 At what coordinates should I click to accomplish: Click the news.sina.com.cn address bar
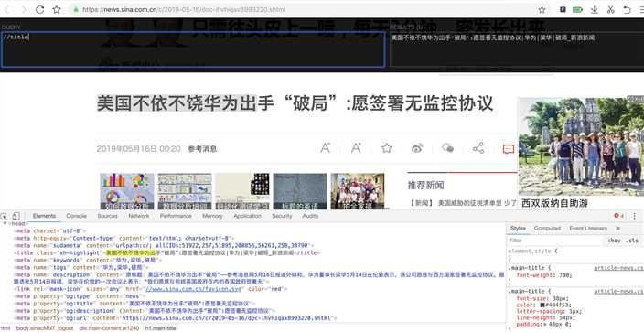[304, 9]
